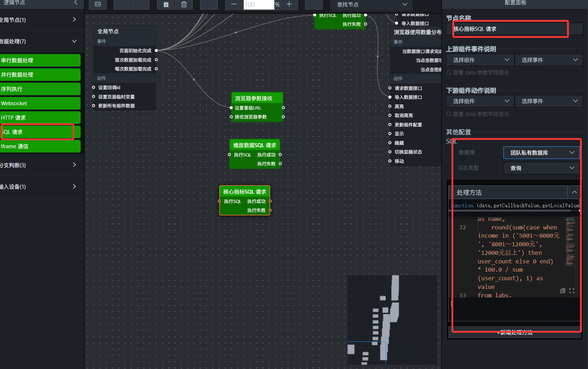Click the function signature line in editor

[x=515, y=205]
